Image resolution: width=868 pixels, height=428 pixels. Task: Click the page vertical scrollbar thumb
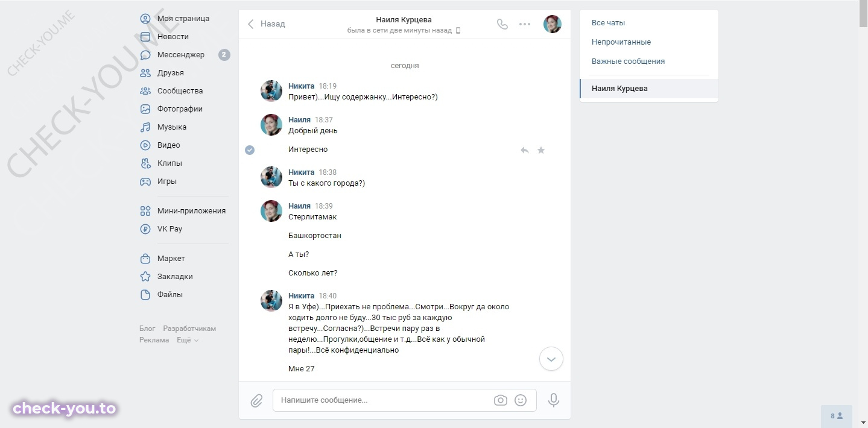click(x=863, y=14)
